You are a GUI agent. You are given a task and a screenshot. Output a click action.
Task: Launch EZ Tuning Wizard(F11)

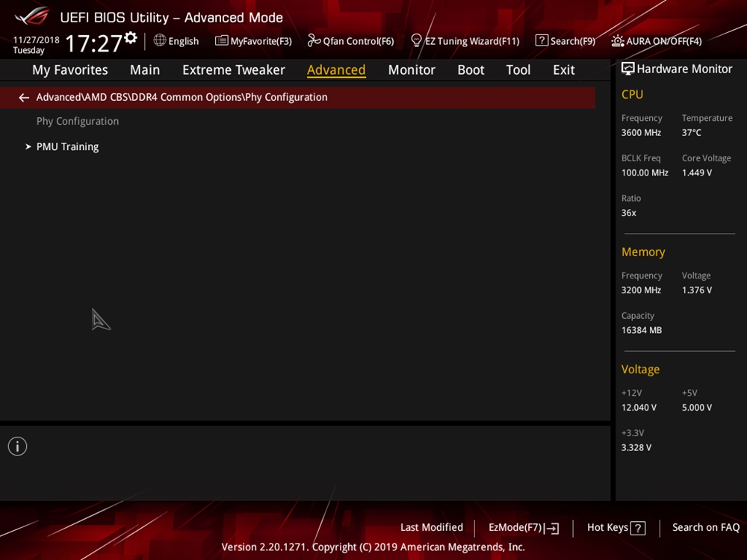pos(472,41)
